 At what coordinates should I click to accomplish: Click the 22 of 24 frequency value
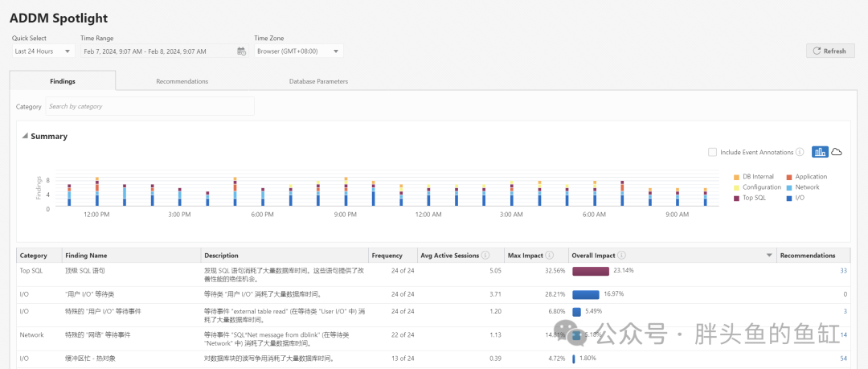[x=403, y=334]
